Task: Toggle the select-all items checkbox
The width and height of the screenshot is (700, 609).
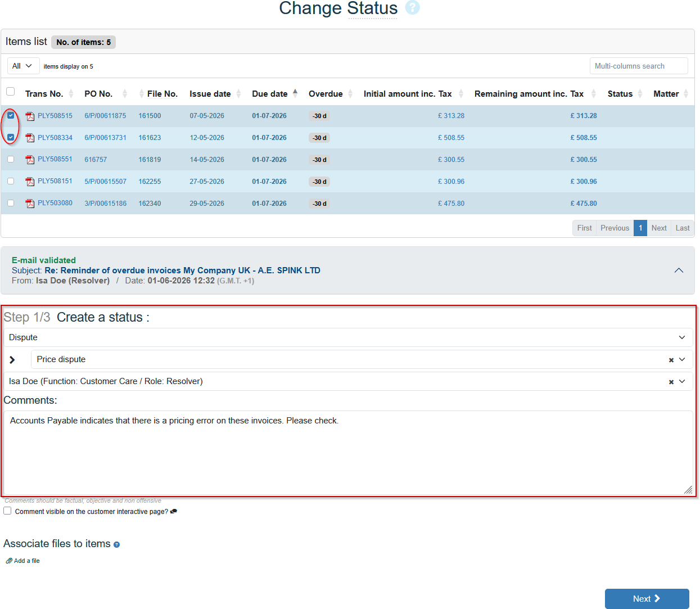Action: tap(10, 91)
